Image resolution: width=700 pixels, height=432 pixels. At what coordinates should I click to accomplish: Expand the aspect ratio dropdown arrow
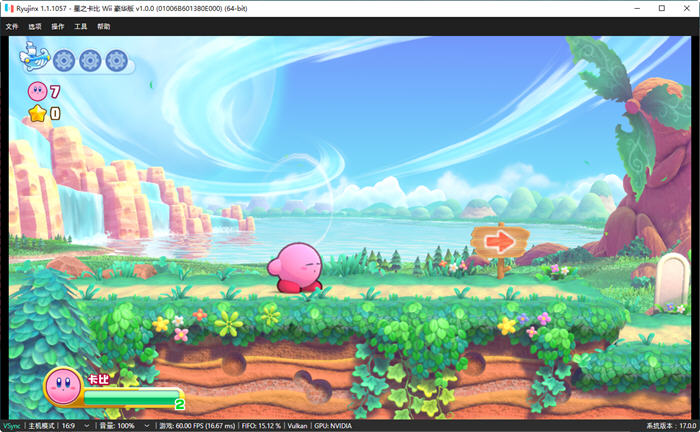86,426
